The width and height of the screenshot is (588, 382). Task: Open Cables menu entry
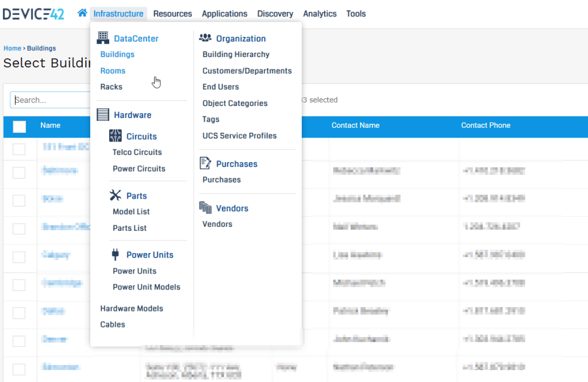click(x=113, y=324)
